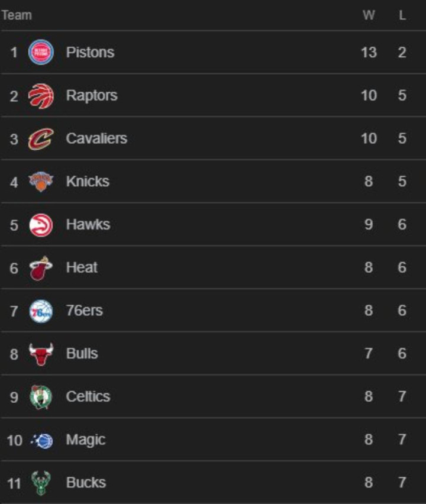
Task: Click the Raptors team logo
Action: 41,95
